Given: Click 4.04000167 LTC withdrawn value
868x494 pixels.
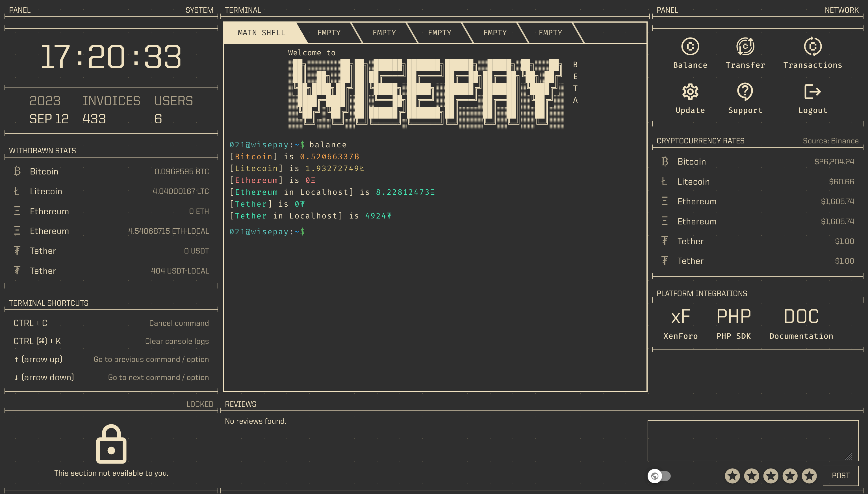Looking at the screenshot, I should tap(181, 191).
